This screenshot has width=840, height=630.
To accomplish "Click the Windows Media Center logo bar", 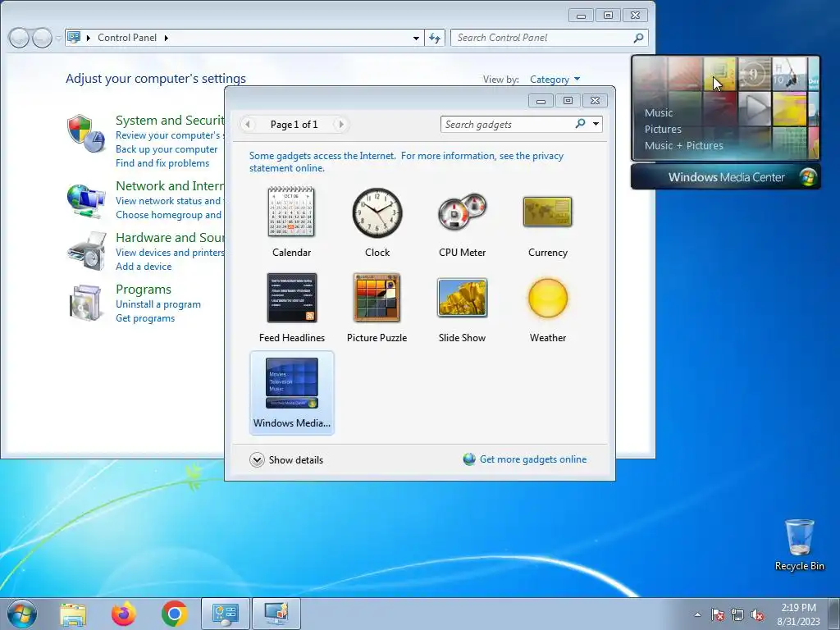I will click(726, 177).
